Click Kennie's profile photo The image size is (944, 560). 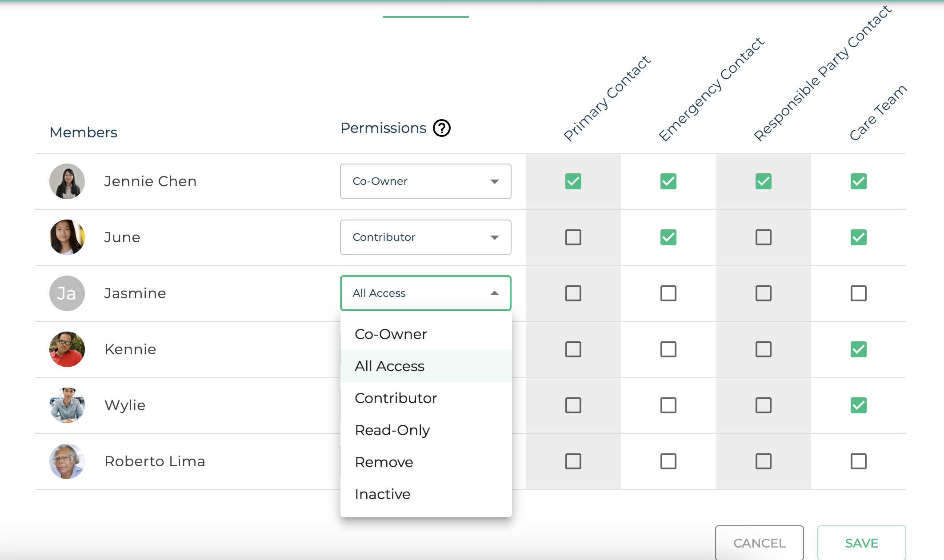(67, 349)
